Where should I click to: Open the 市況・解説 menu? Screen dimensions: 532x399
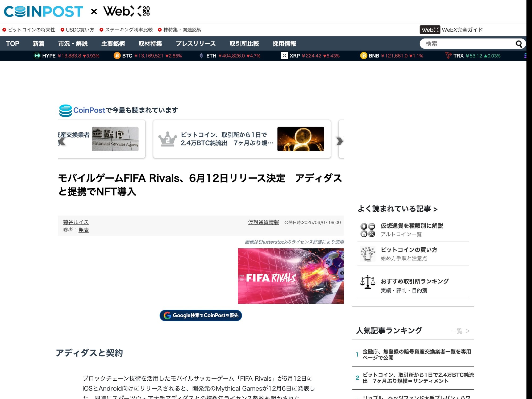tap(73, 44)
